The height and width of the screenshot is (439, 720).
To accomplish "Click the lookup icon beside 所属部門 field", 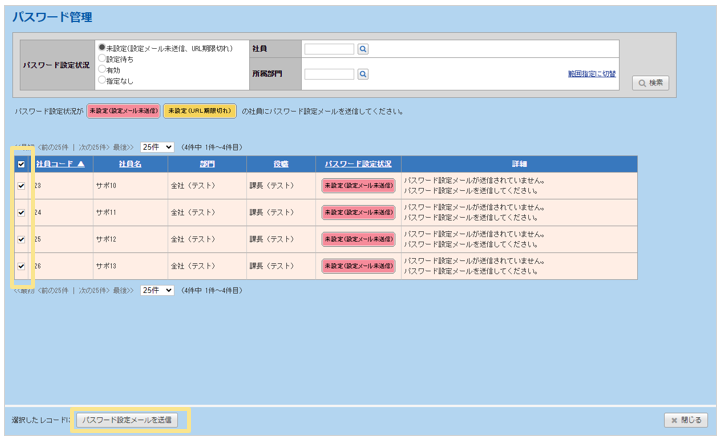I will coord(363,74).
